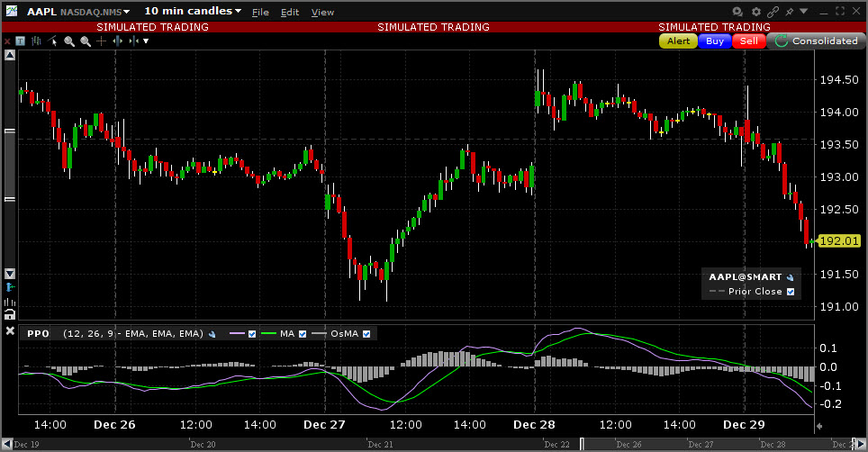The image size is (868, 452).
Task: Open PPO settings wrench icon
Action: (x=212, y=334)
